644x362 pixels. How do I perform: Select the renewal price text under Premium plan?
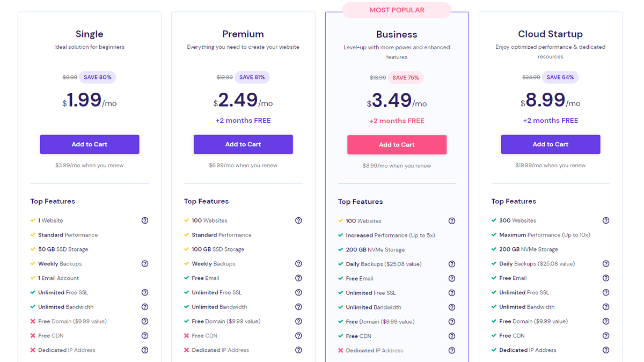243,165
